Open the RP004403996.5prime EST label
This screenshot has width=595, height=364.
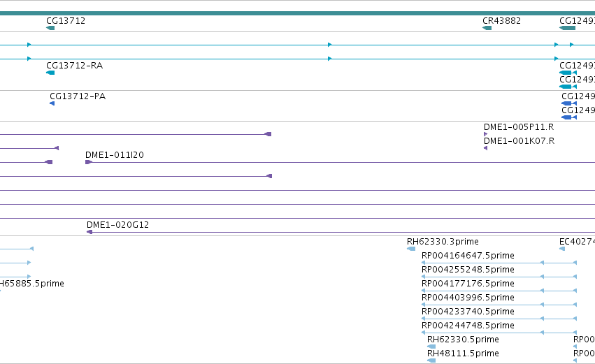468,298
